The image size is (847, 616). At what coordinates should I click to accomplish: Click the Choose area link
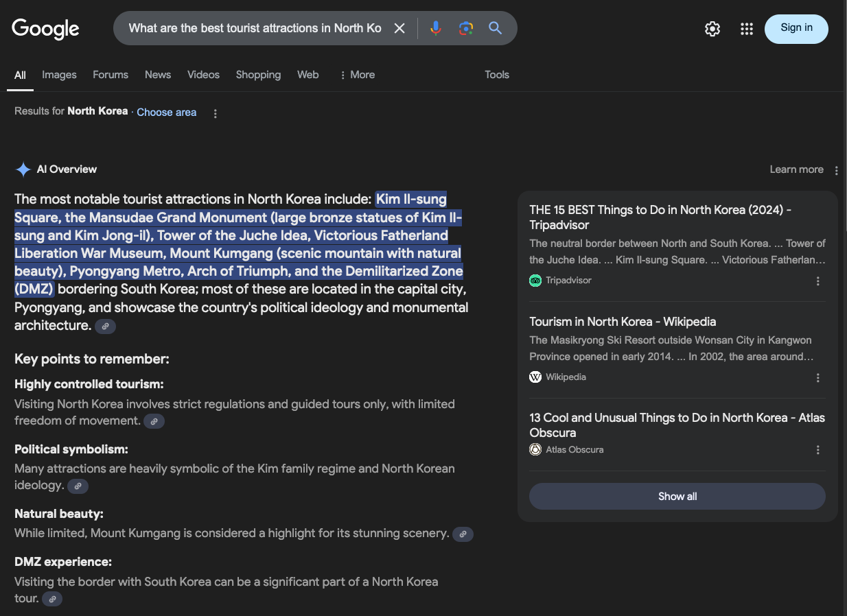pyautogui.click(x=167, y=112)
